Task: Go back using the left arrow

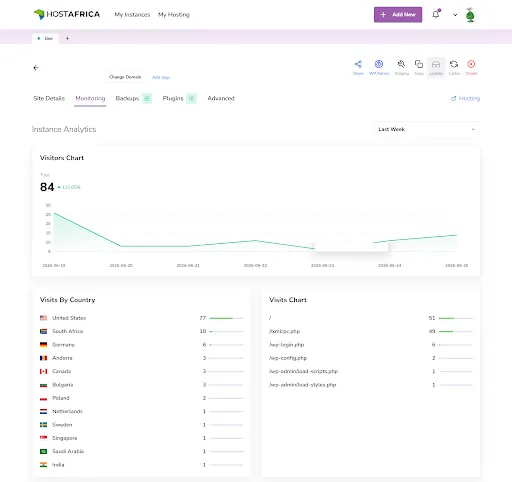Action: pos(36,68)
